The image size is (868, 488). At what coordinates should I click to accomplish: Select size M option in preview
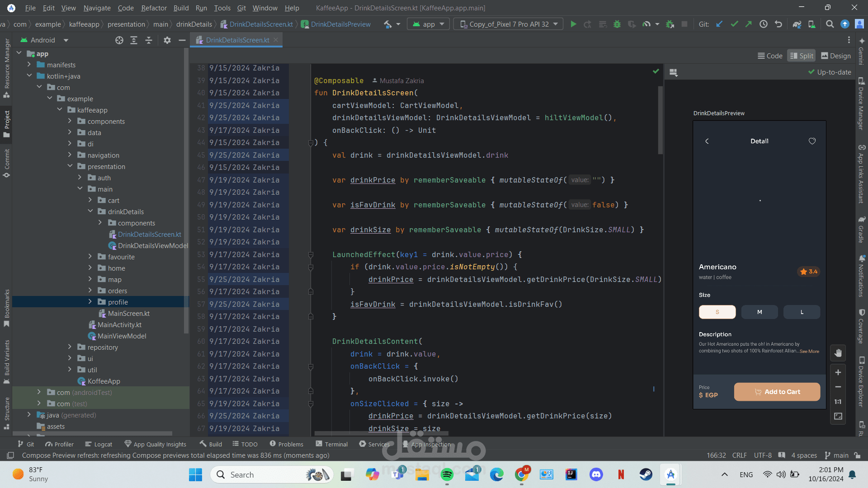pos(759,312)
